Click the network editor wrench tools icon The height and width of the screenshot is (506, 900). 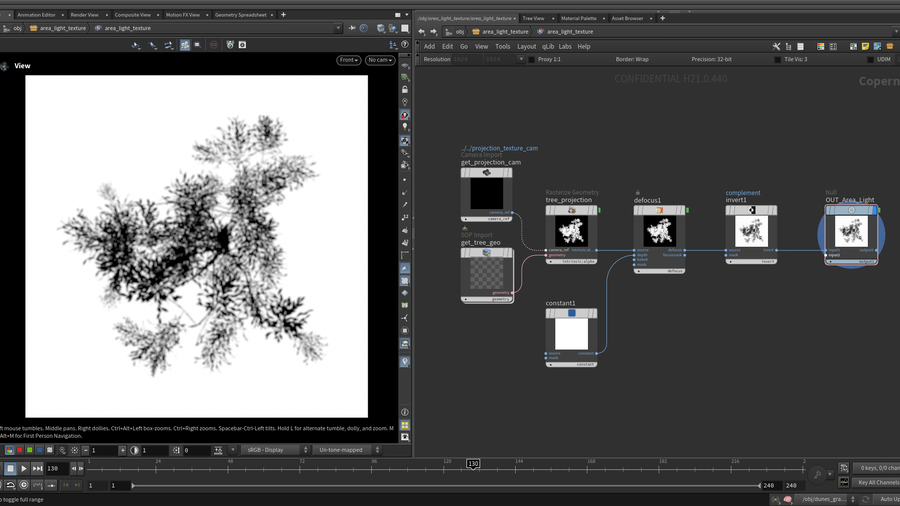(x=776, y=46)
